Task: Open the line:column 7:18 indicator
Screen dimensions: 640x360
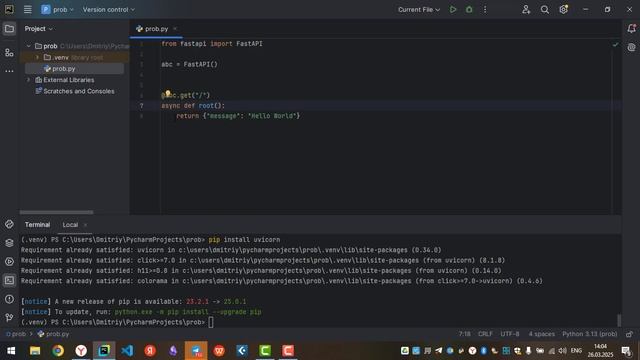Action: (464, 334)
